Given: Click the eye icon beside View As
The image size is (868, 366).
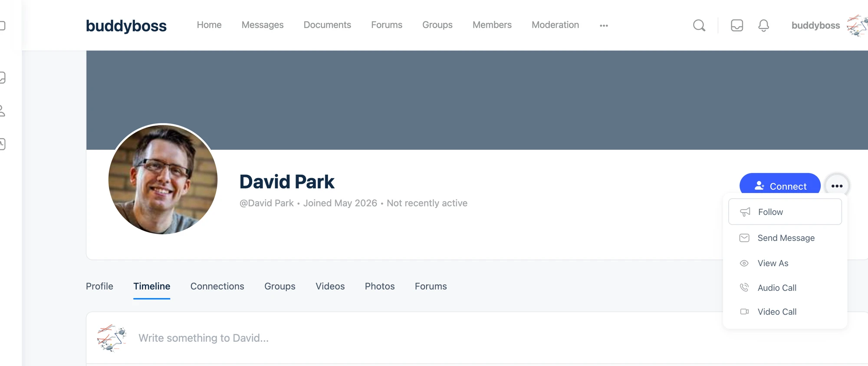Looking at the screenshot, I should [744, 263].
